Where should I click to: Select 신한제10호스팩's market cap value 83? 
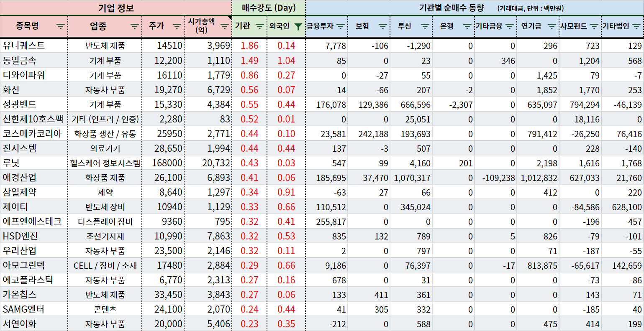(x=208, y=119)
